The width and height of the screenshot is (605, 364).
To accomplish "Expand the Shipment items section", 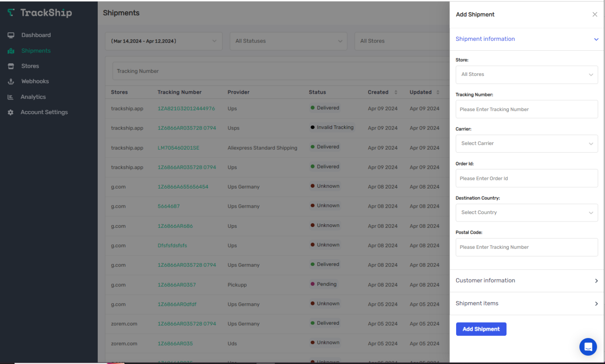I will pos(527,303).
